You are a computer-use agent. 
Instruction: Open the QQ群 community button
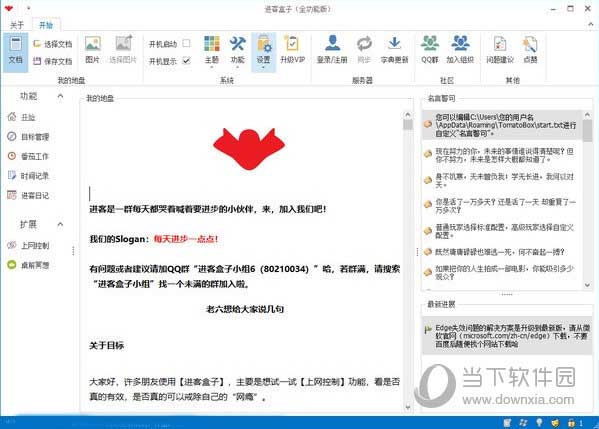(430, 50)
